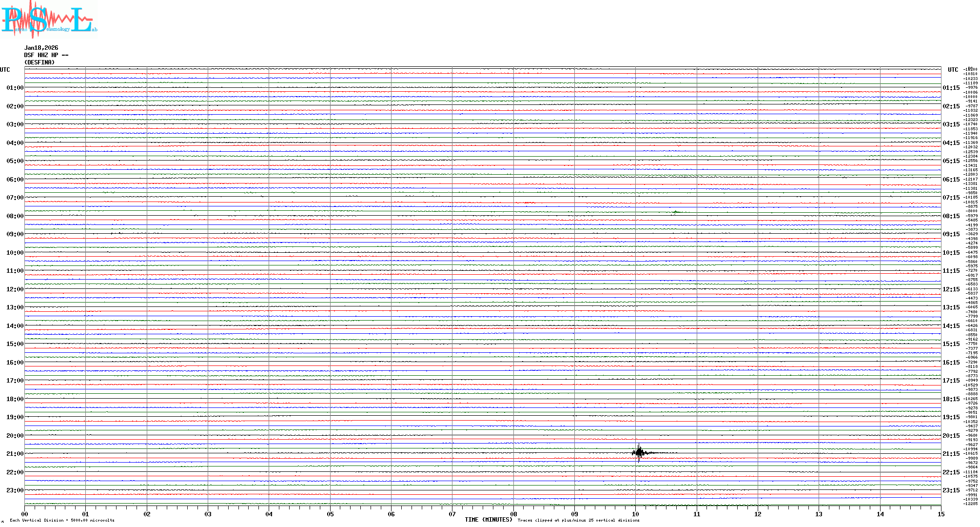Click minute 15 on time axis
Screen dimensions: 980x527
(x=941, y=514)
